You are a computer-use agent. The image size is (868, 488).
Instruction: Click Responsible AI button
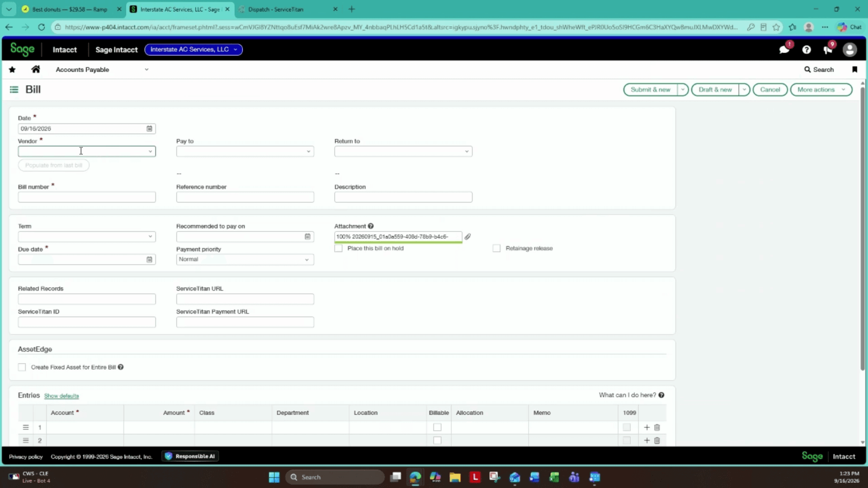tap(190, 456)
